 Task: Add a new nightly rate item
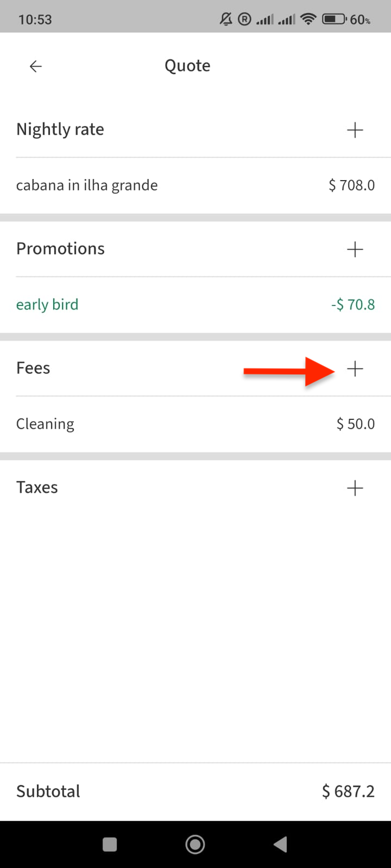355,130
